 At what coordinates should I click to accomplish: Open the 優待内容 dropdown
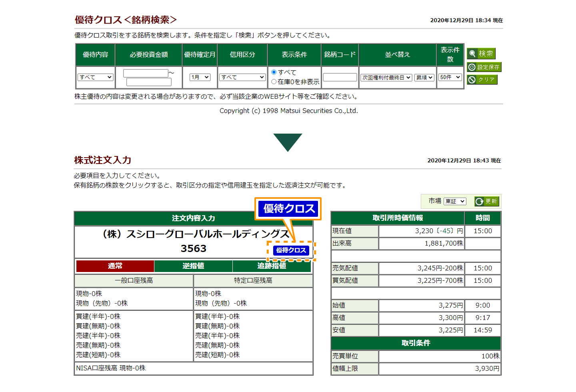pyautogui.click(x=96, y=77)
